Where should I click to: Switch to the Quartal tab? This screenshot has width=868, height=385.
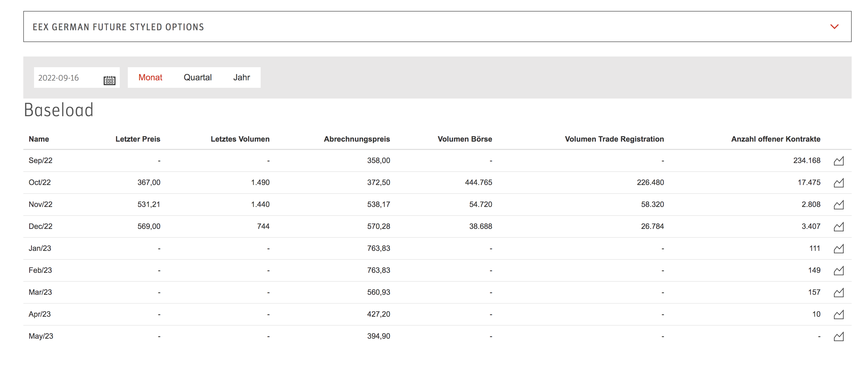point(197,77)
